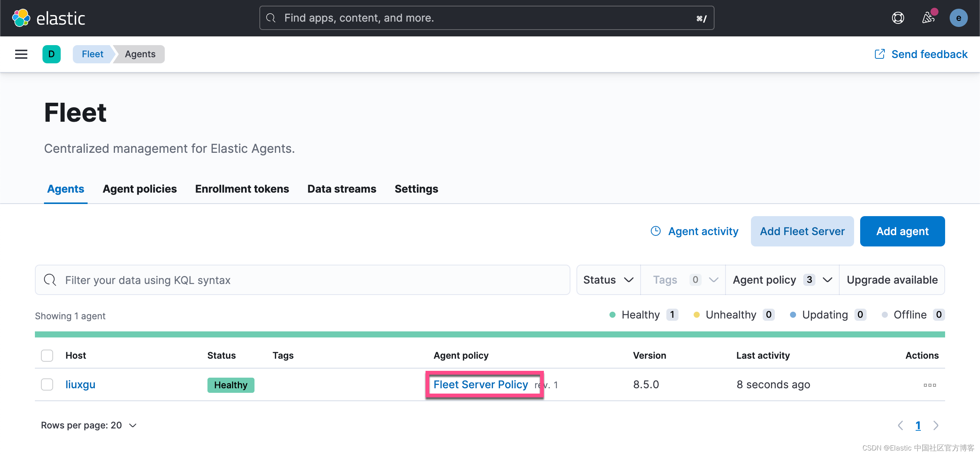Expand the Status filter dropdown
This screenshot has height=455, width=980.
(608, 279)
